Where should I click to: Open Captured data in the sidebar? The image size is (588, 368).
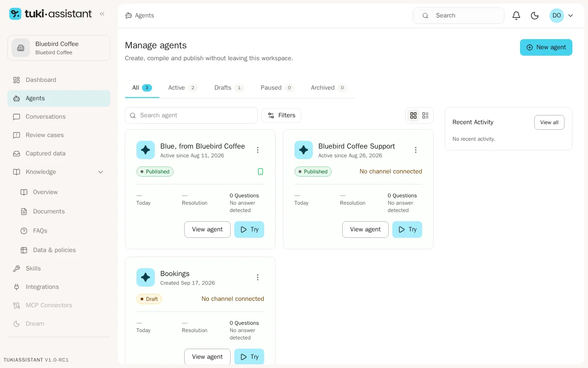(59, 154)
